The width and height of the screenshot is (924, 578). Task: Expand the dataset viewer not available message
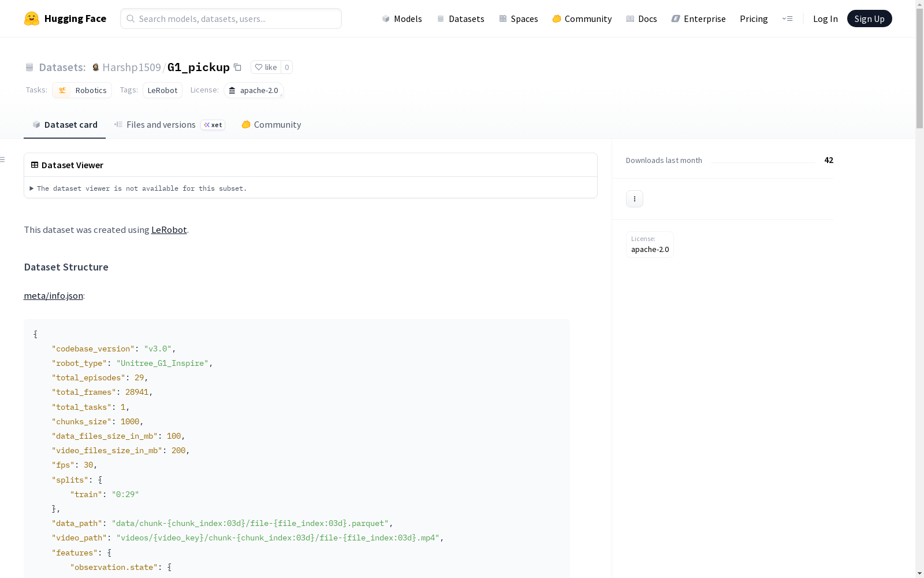click(x=139, y=188)
